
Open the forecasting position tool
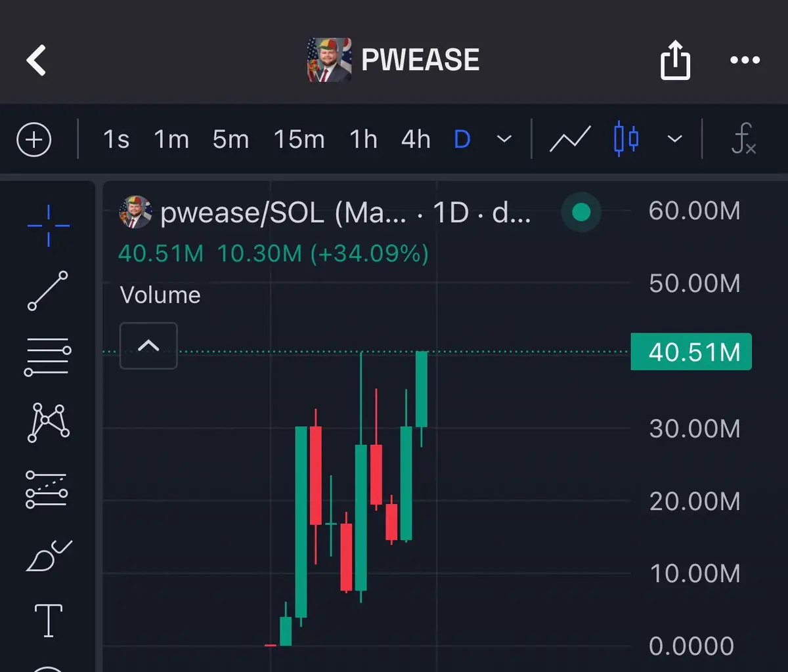(x=47, y=490)
